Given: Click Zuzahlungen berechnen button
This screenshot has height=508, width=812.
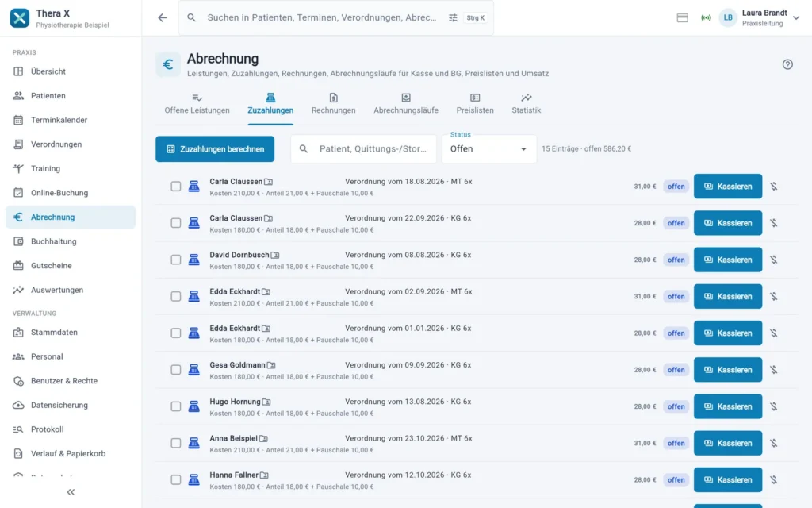Looking at the screenshot, I should click(215, 148).
